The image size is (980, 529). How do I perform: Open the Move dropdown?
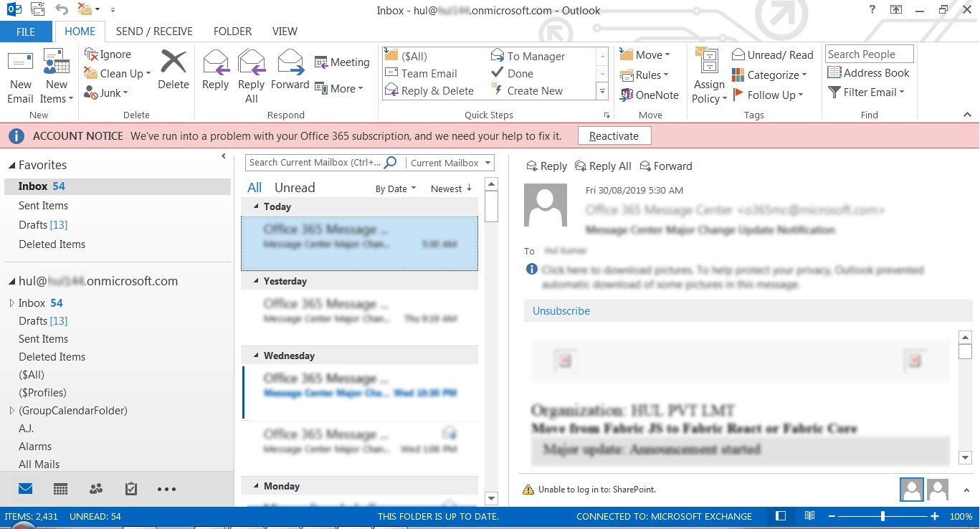coord(644,54)
